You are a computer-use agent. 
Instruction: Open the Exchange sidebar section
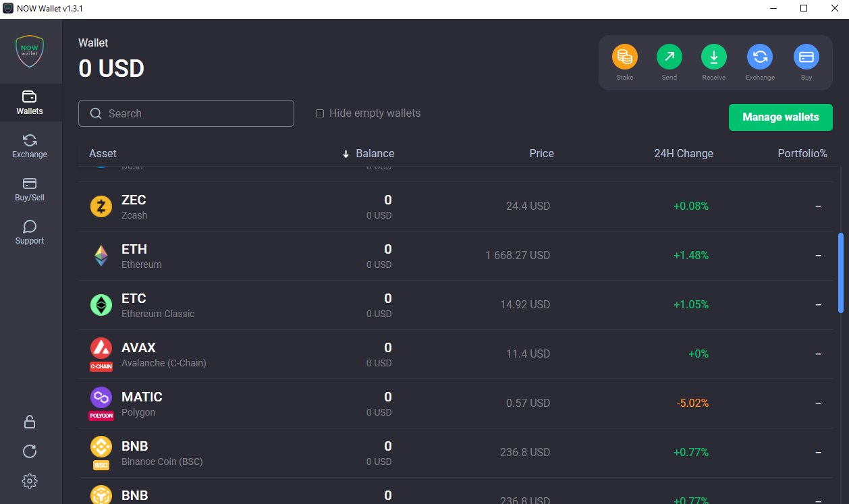click(x=30, y=146)
